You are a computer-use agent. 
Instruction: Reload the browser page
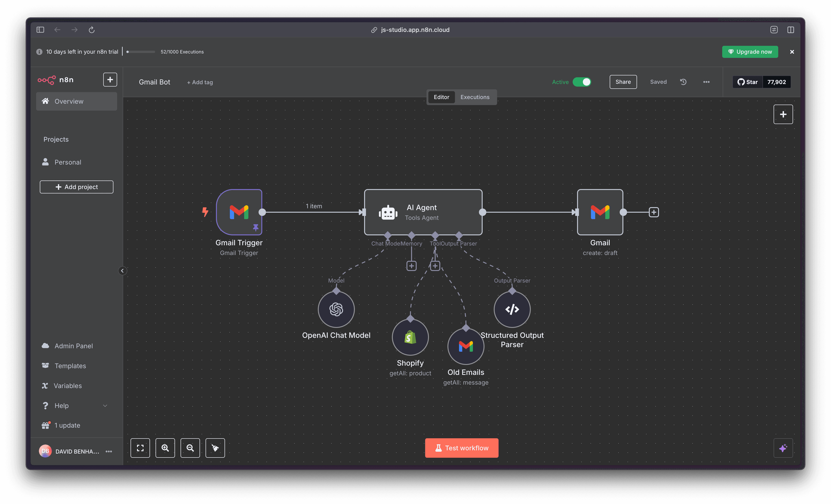click(92, 30)
